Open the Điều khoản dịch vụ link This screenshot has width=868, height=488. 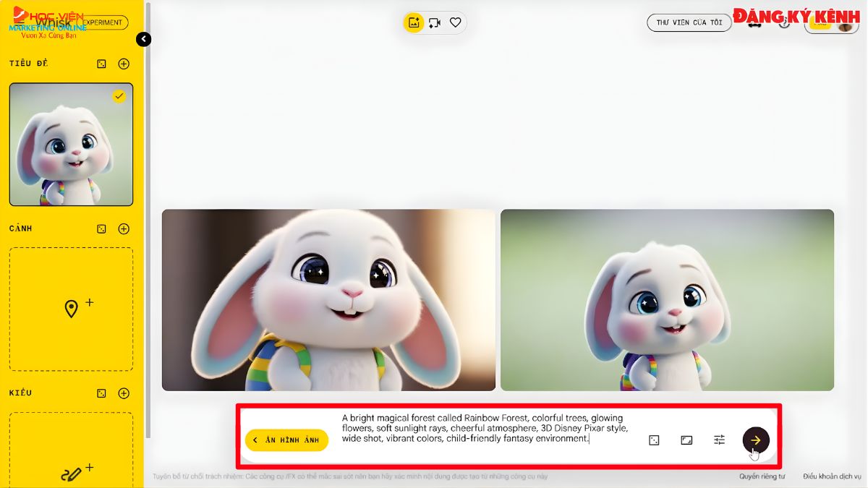[832, 477]
